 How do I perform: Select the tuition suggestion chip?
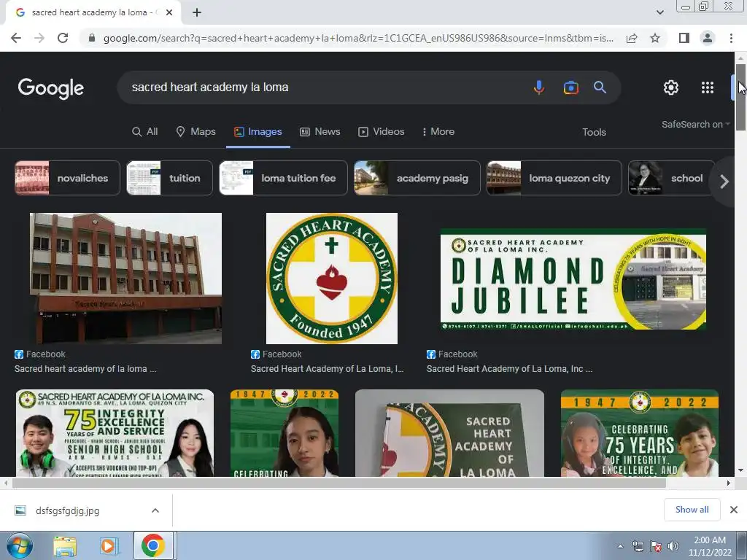click(x=169, y=178)
